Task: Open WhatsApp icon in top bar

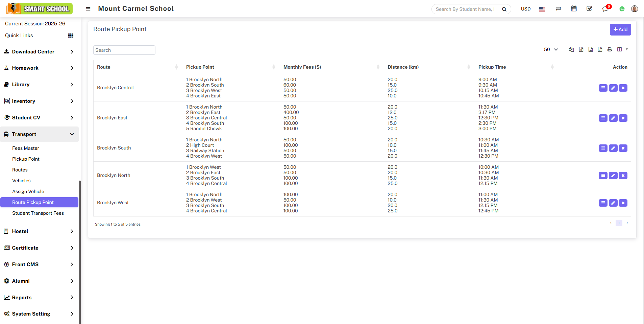Action: click(622, 9)
